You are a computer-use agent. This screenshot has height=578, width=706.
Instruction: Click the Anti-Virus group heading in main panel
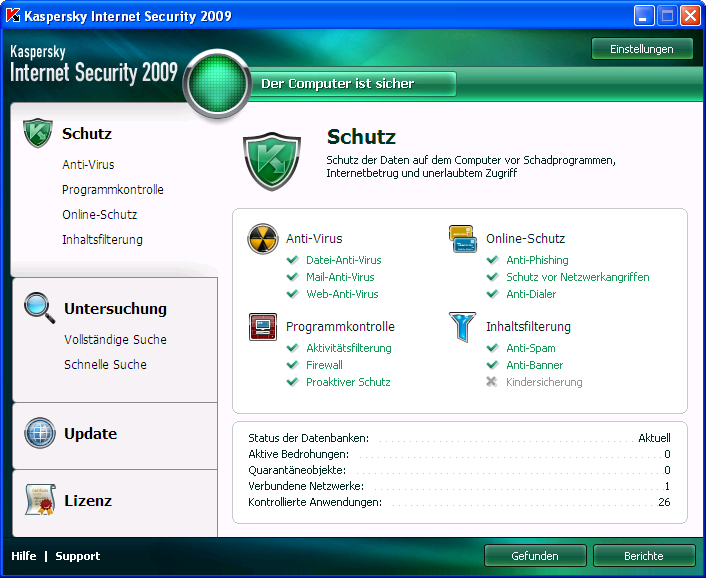[x=314, y=239]
